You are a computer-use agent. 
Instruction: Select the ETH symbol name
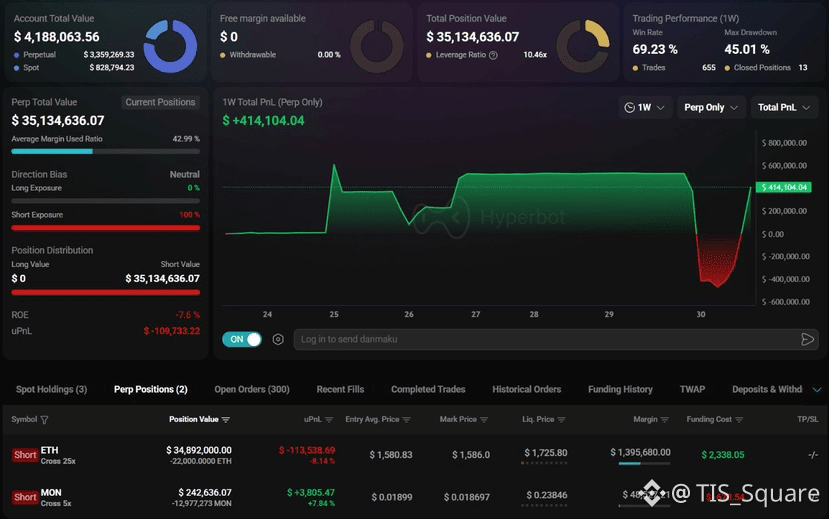50,450
